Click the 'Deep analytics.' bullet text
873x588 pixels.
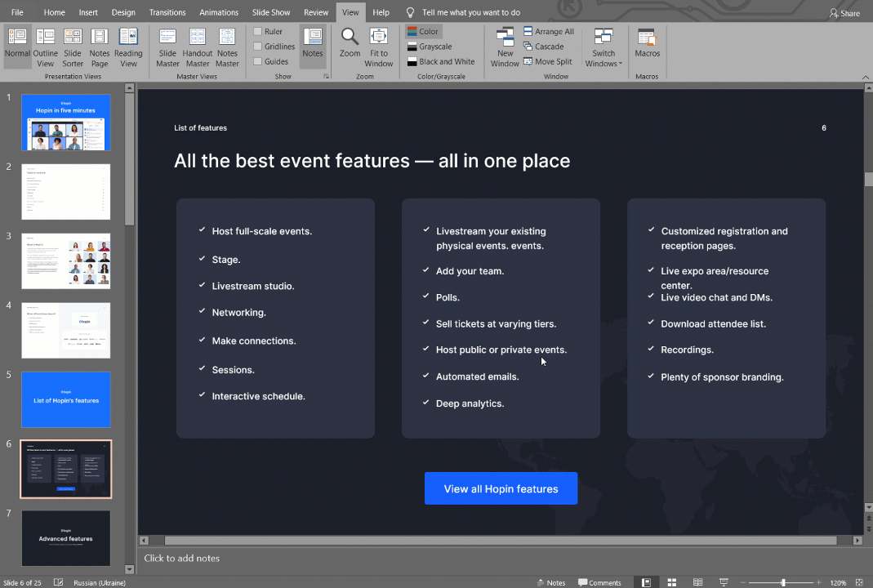[470, 403]
